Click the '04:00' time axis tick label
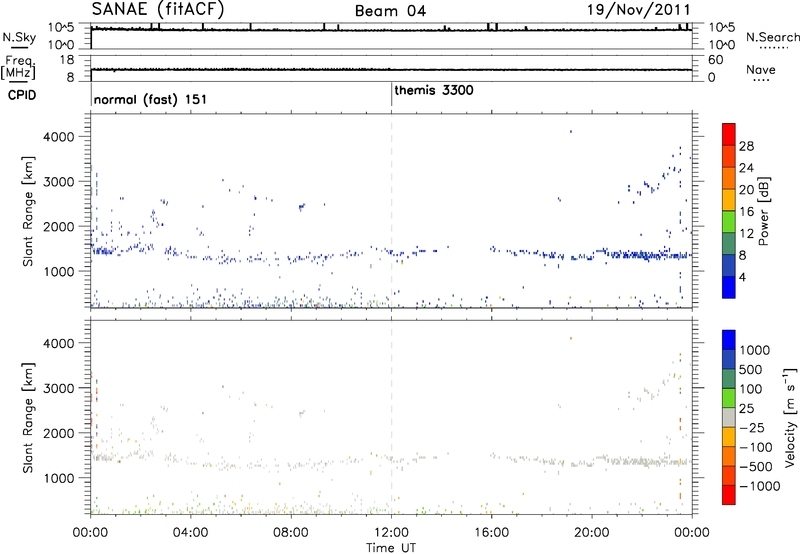 pos(191,533)
